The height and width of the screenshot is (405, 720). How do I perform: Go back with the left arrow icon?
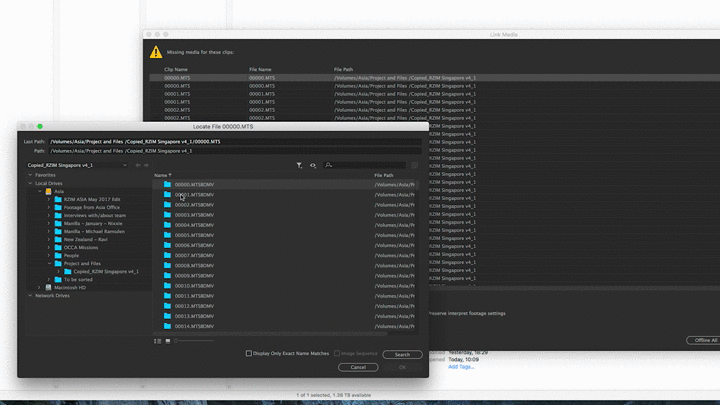pyautogui.click(x=138, y=165)
